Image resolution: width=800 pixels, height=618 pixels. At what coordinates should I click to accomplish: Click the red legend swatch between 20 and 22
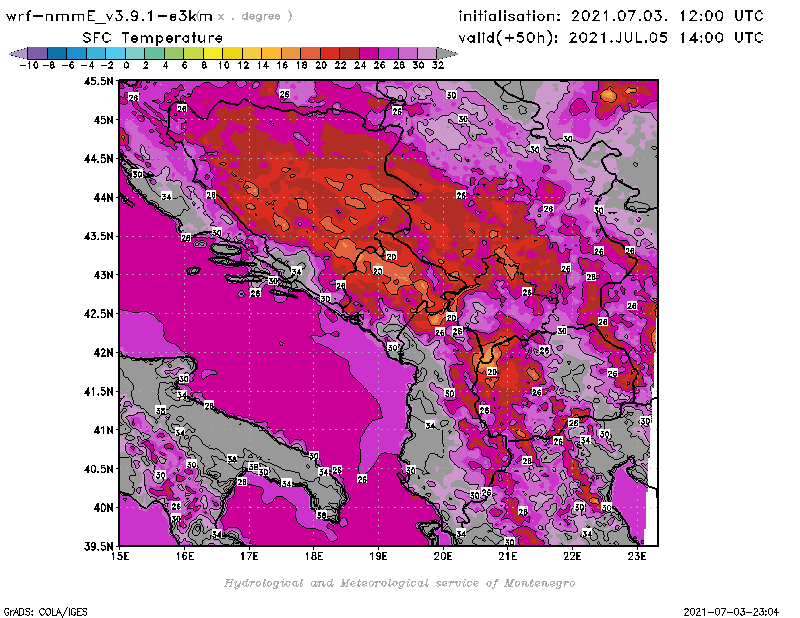tap(330, 53)
